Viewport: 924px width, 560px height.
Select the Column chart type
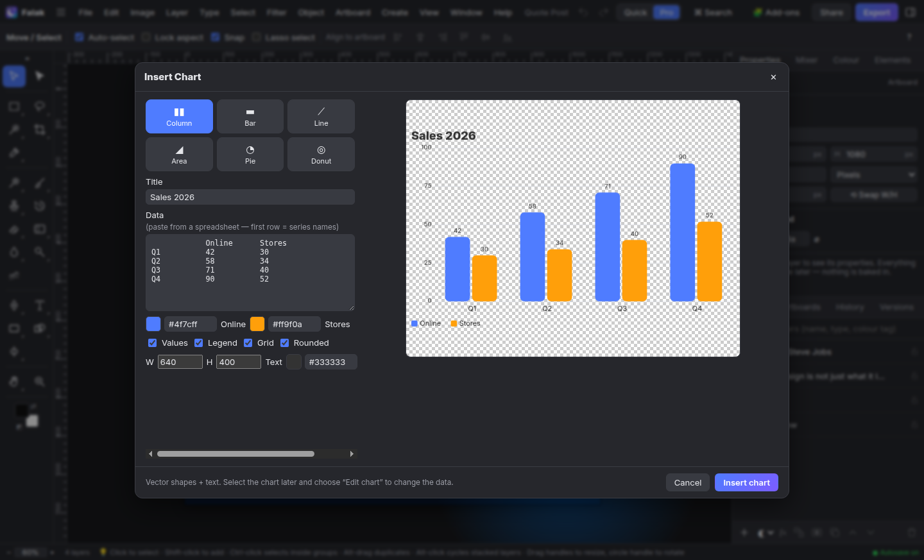(x=179, y=116)
